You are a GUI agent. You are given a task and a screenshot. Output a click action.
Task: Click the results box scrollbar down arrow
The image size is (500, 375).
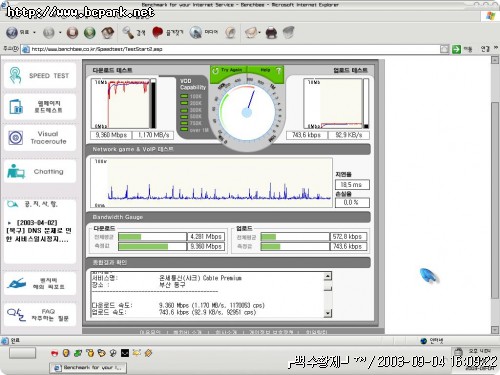(x=328, y=313)
